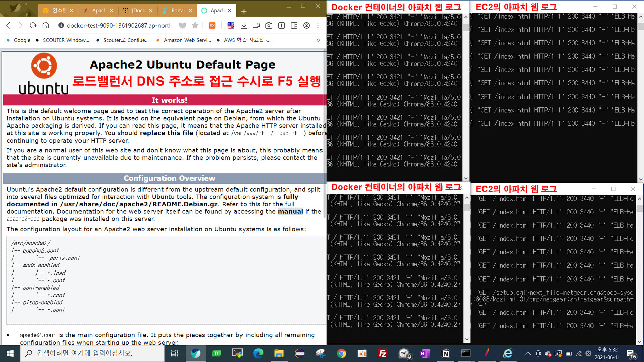Click the Windows taskbar search box
Image resolution: width=644 pixels, height=362 pixels.
click(93, 353)
